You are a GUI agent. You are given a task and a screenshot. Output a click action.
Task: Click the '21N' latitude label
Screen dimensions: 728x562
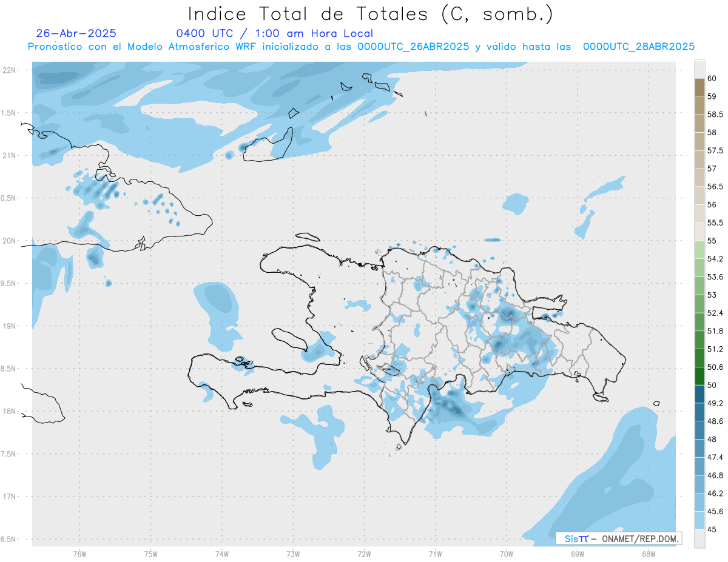tap(9, 155)
